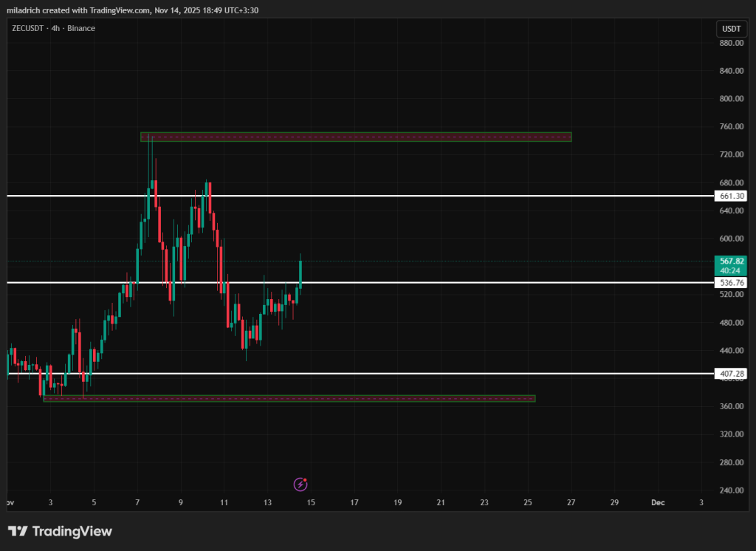Image resolution: width=756 pixels, height=551 pixels.
Task: Select the white horizontal line at 661.30
Action: 443,196
